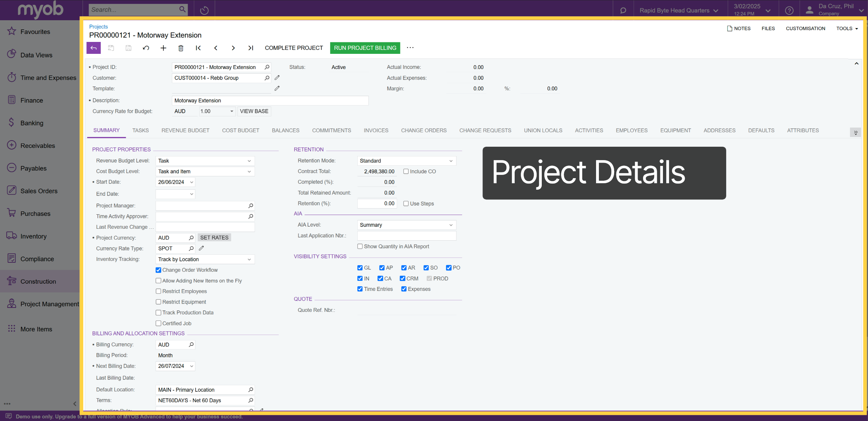Viewport: 868px width, 421px height.
Task: Open the Tools menu dropdown
Action: (x=847, y=29)
